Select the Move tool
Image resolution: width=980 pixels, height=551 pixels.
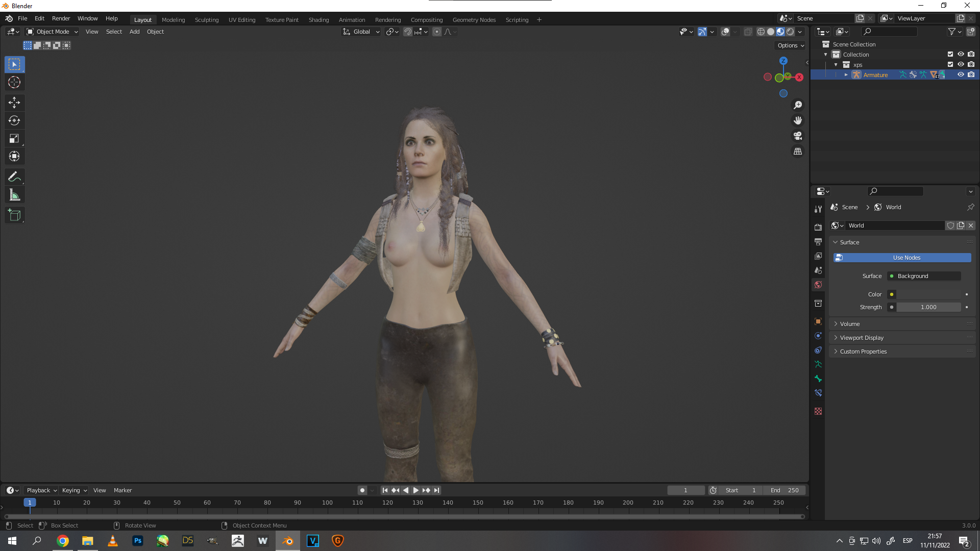tap(14, 103)
